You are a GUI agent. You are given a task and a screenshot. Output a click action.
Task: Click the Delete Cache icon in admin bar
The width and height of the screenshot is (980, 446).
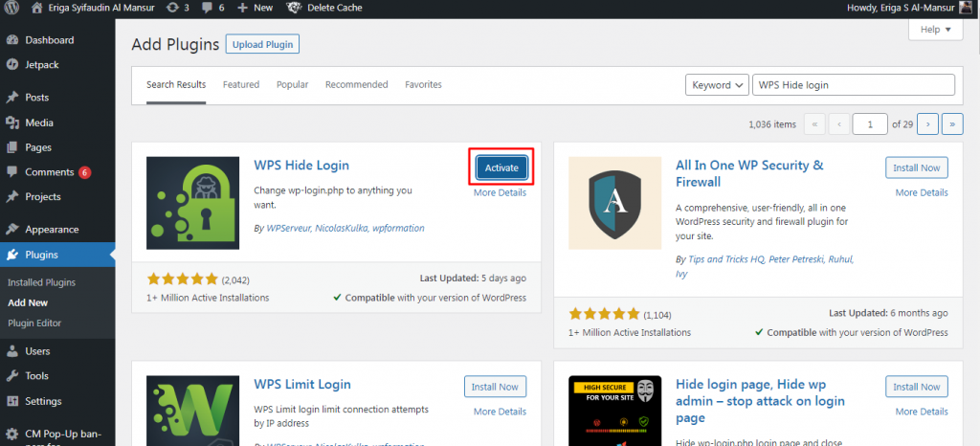(x=295, y=8)
